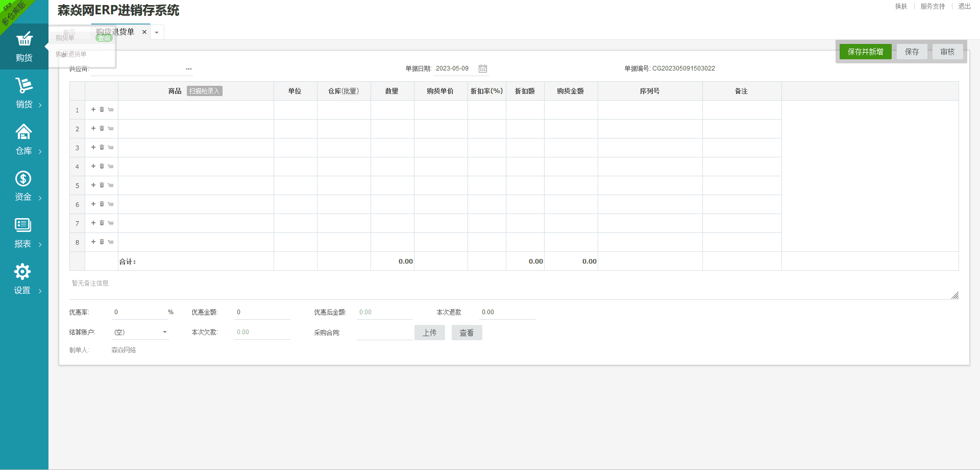This screenshot has height=470, width=980.
Task: Click the 保存 save button
Action: click(912, 52)
